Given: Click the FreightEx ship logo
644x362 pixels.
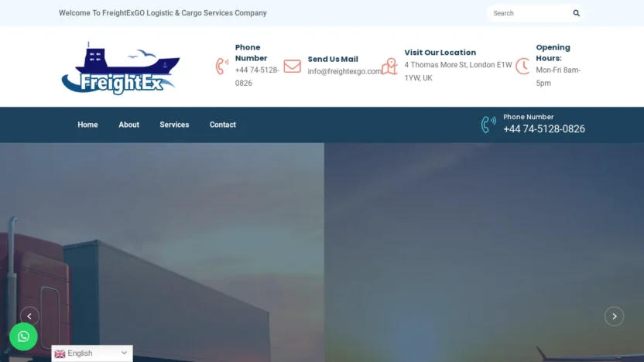Looking at the screenshot, I should [120, 68].
